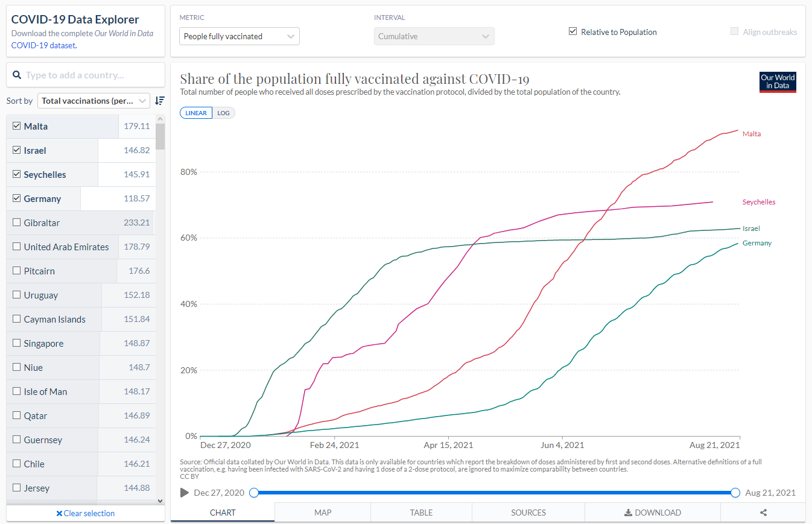Open the Table tab

tap(421, 513)
